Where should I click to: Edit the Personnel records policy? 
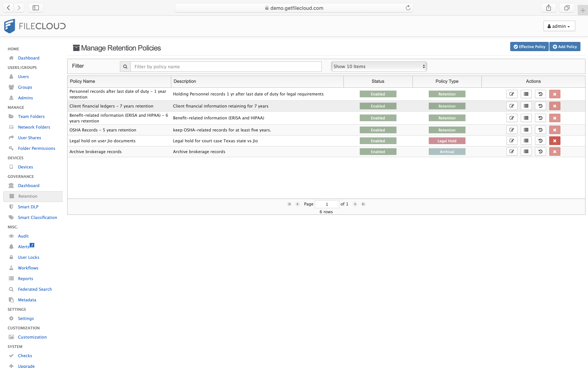click(512, 94)
